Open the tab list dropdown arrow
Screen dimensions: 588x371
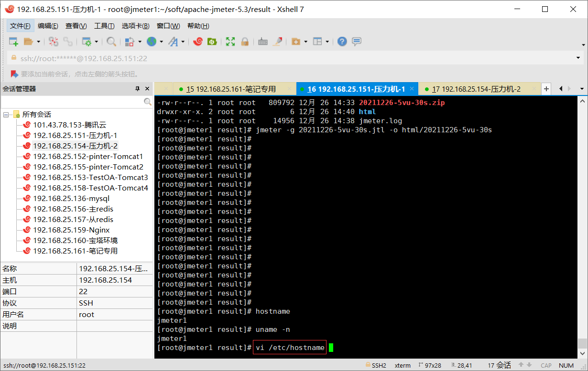point(582,89)
